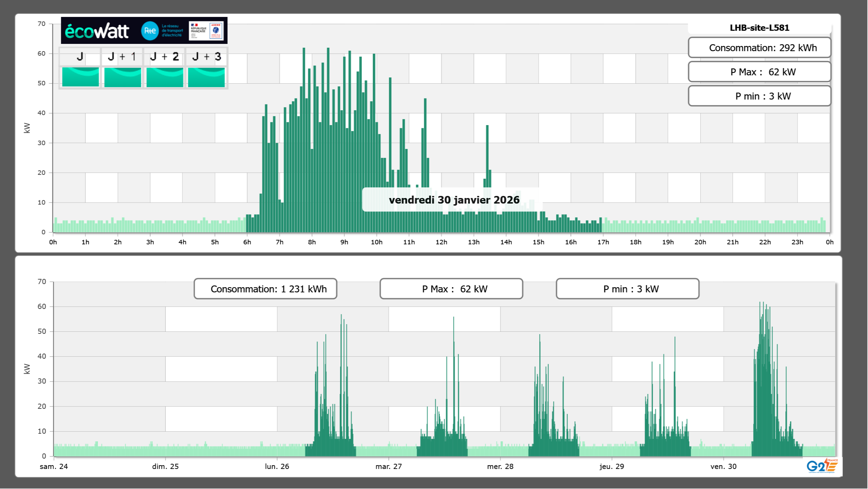The height and width of the screenshot is (489, 868).
Task: Click the green EcoWatt indicator under J + 2
Action: pyautogui.click(x=165, y=77)
